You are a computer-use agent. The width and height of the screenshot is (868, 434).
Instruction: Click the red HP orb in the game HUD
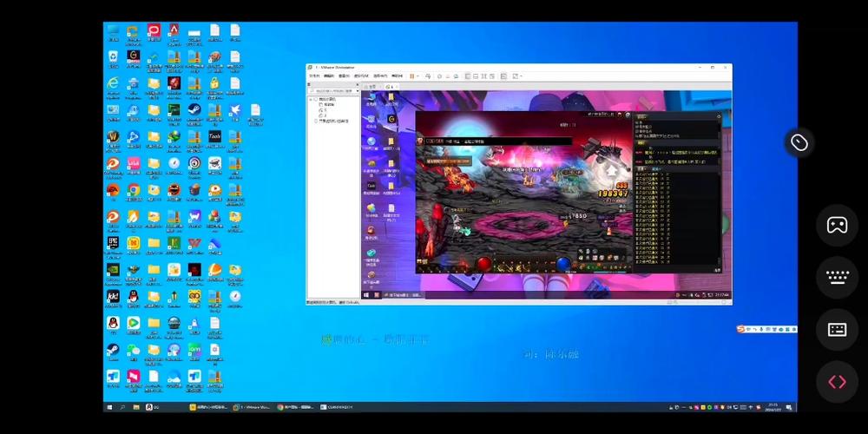[483, 264]
